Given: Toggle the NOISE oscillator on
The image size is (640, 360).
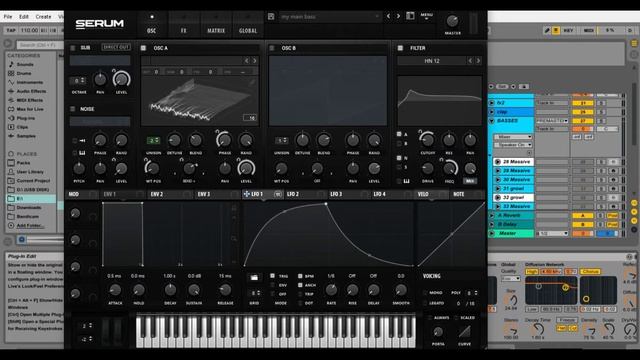Looking at the screenshot, I should (73, 109).
